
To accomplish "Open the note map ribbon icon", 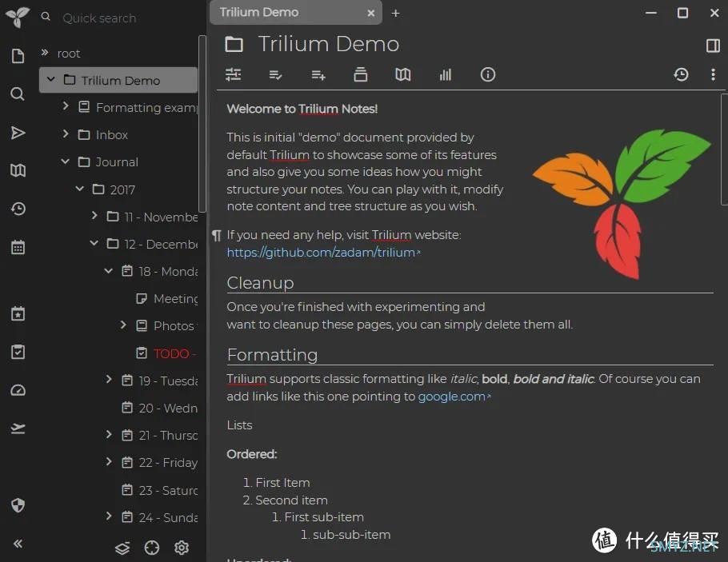I will tap(403, 74).
